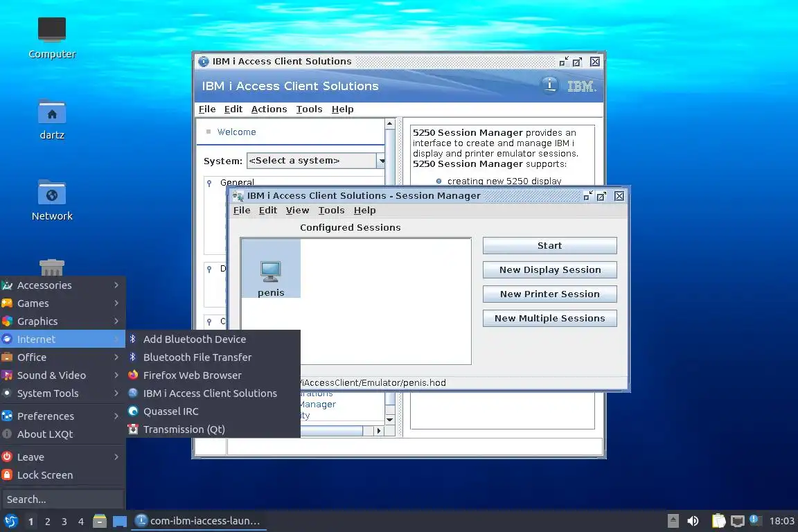This screenshot has width=798, height=532.
Task: Open the Edit menu in the main ACS window
Action: click(233, 109)
